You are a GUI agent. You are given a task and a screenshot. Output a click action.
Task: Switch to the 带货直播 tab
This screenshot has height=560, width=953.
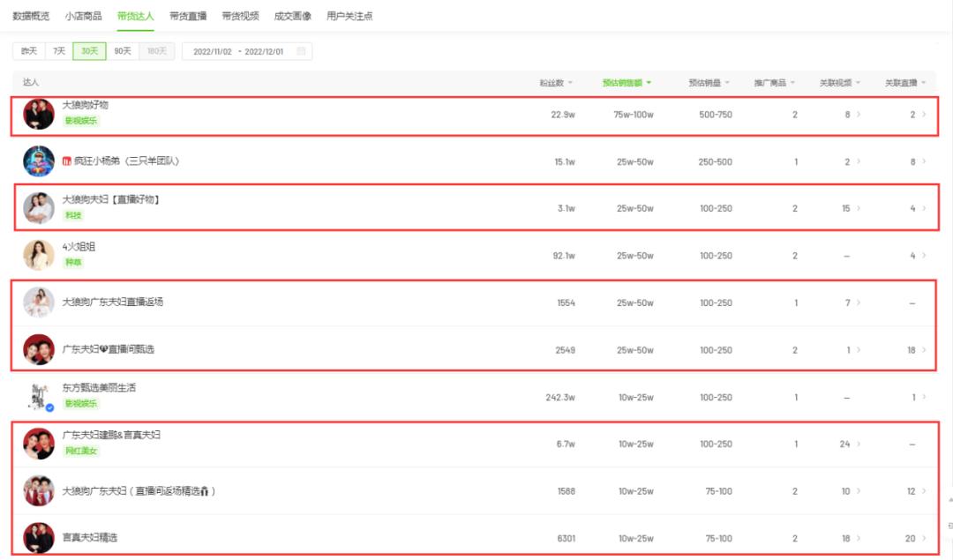click(186, 16)
